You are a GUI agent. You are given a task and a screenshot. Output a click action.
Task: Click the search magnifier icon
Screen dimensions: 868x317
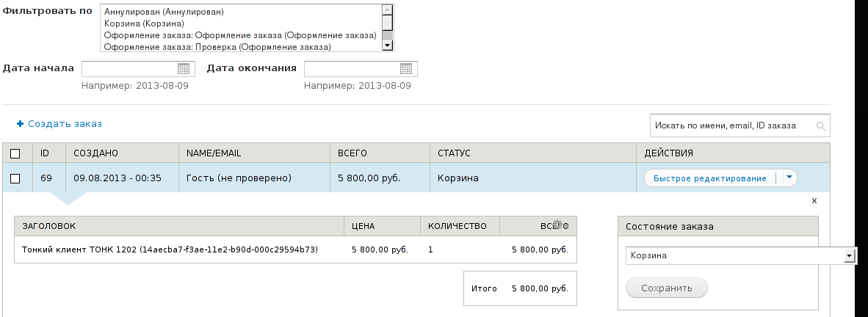pos(821,126)
